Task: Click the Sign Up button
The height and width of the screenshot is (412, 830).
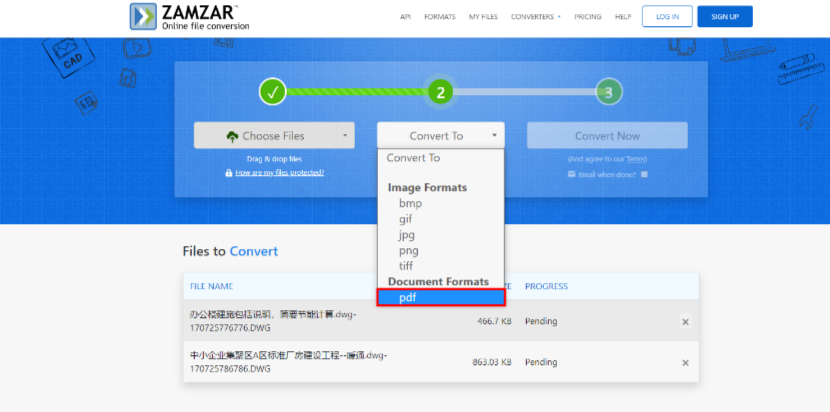Action: click(x=725, y=16)
